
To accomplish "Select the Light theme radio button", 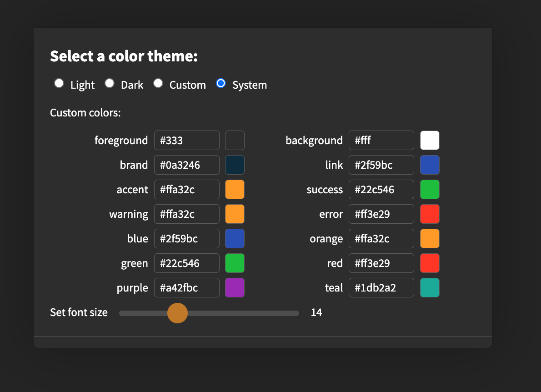I will [x=59, y=84].
